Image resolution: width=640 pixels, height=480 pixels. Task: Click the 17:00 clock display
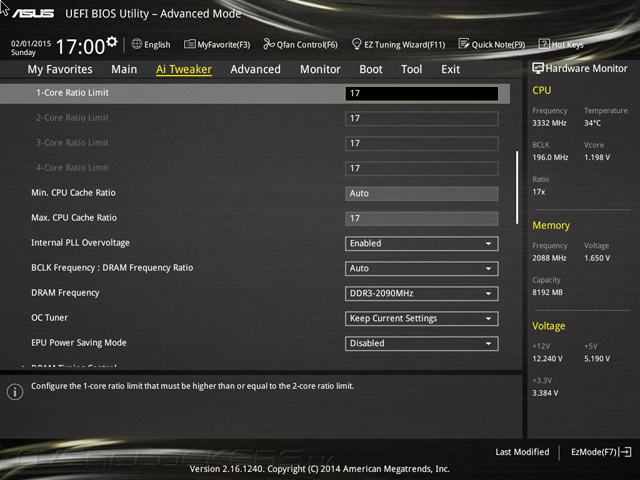[80, 47]
